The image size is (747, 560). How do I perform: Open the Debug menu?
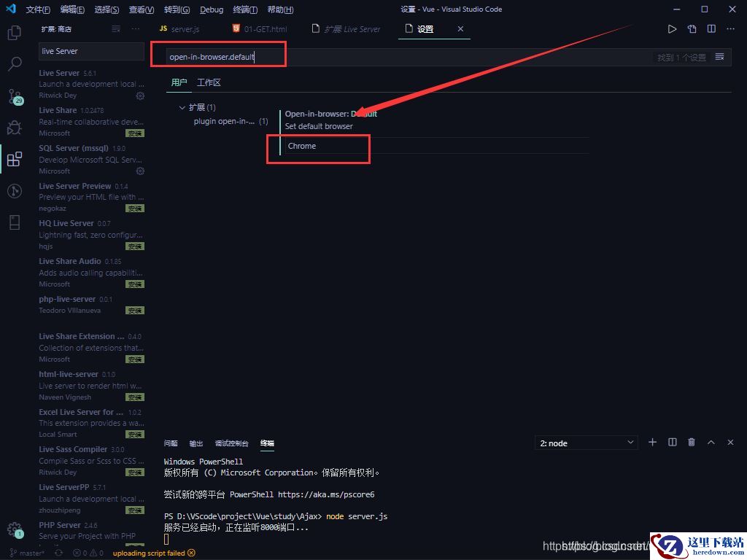[212, 9]
